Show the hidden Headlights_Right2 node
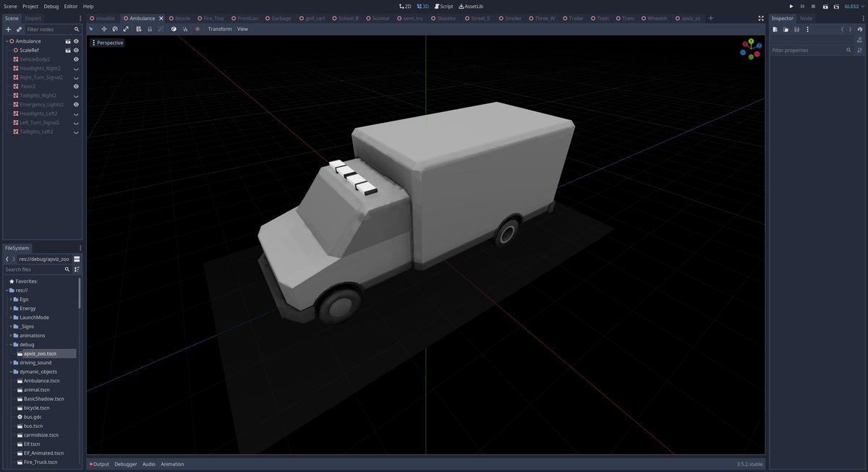Image resolution: width=868 pixels, height=472 pixels. [x=76, y=69]
